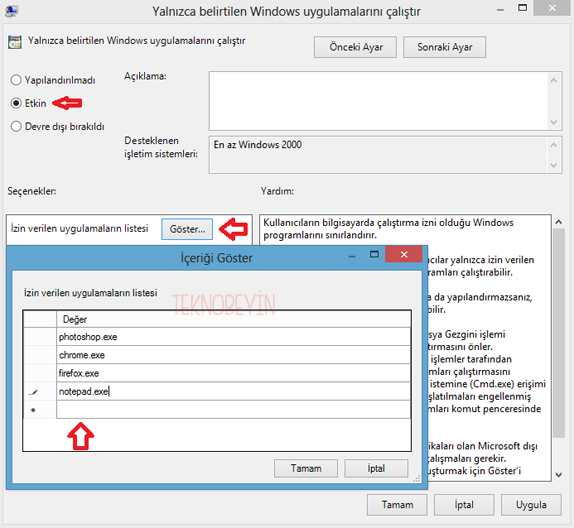This screenshot has height=528, width=574.
Task: Maximize the İçeriği Göster dialog
Action: (x=374, y=254)
